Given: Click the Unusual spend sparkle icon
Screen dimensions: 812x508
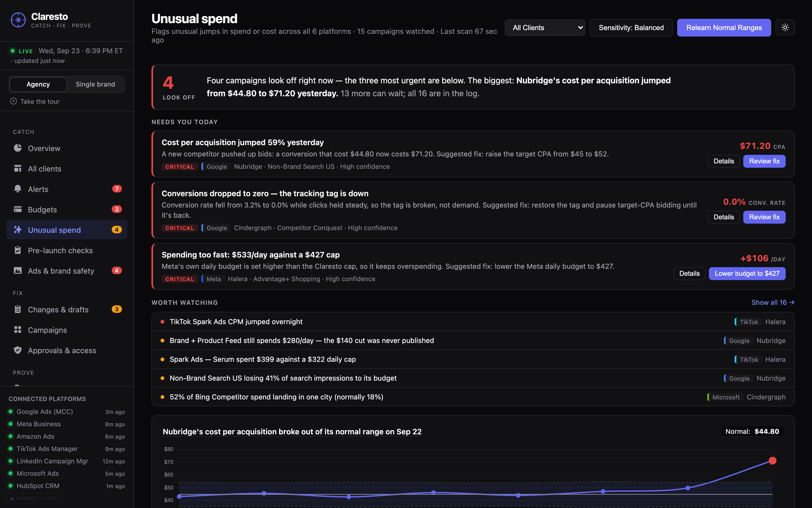Looking at the screenshot, I should coord(18,230).
